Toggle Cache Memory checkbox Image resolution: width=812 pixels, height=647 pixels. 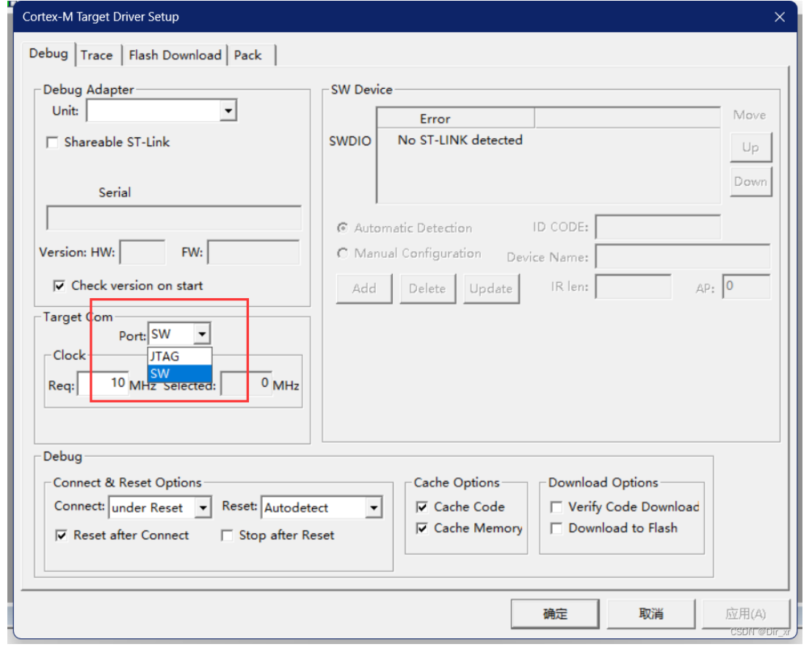[x=422, y=528]
